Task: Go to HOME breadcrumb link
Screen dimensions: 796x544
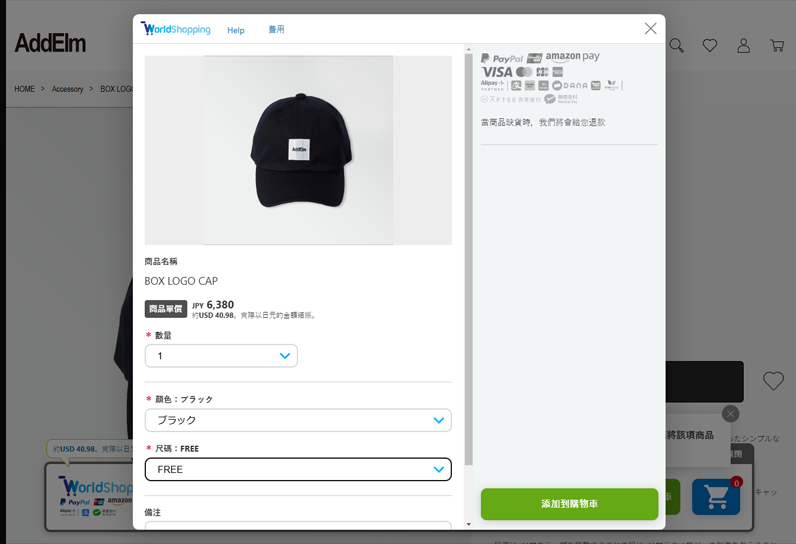Action: [24, 89]
